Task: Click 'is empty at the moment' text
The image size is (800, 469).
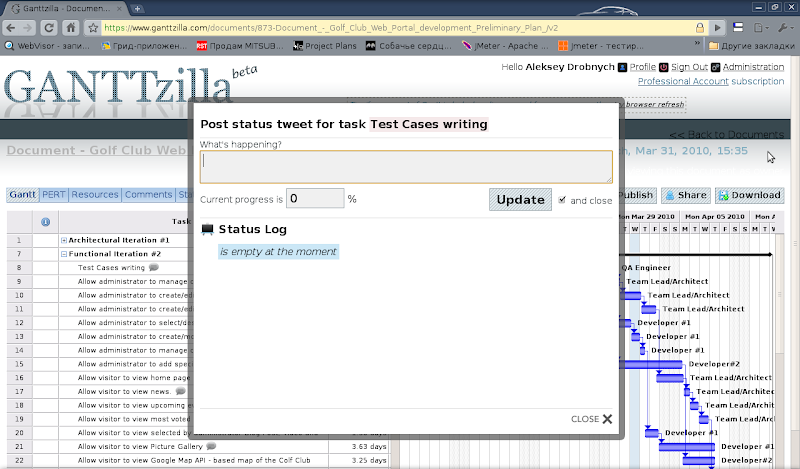Action: coord(278,252)
